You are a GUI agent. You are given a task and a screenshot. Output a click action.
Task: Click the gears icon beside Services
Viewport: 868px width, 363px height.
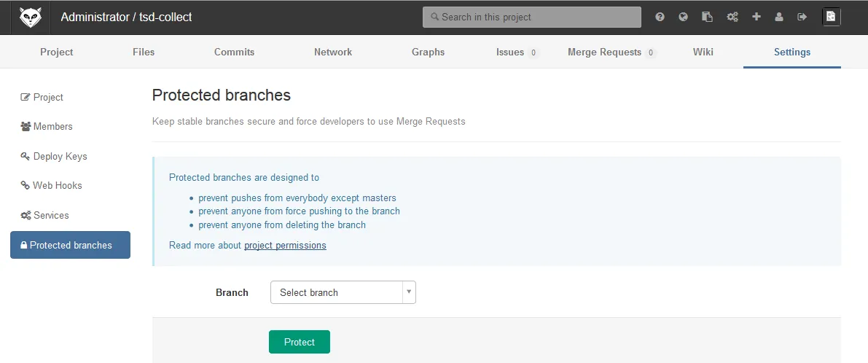coord(26,215)
